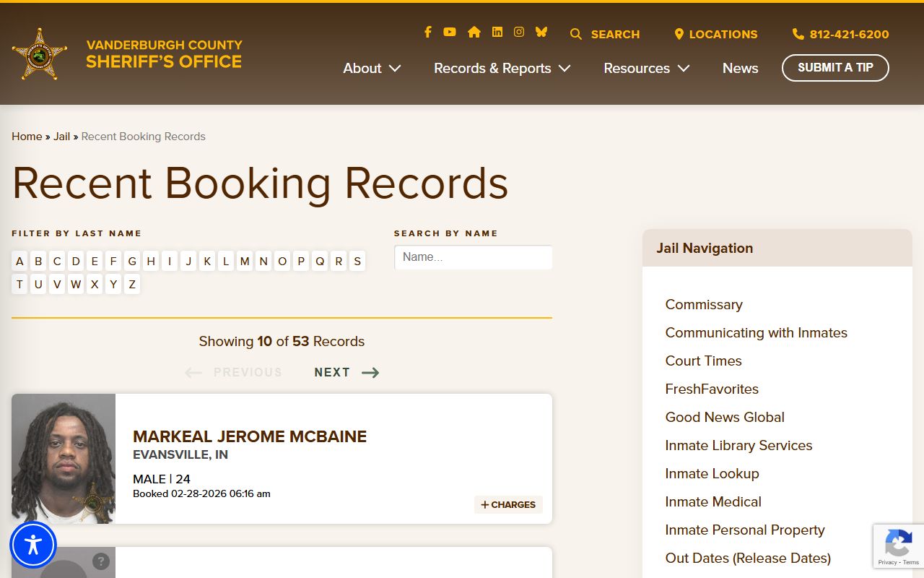This screenshot has width=924, height=578.
Task: Open the LinkedIn social icon
Action: (497, 32)
